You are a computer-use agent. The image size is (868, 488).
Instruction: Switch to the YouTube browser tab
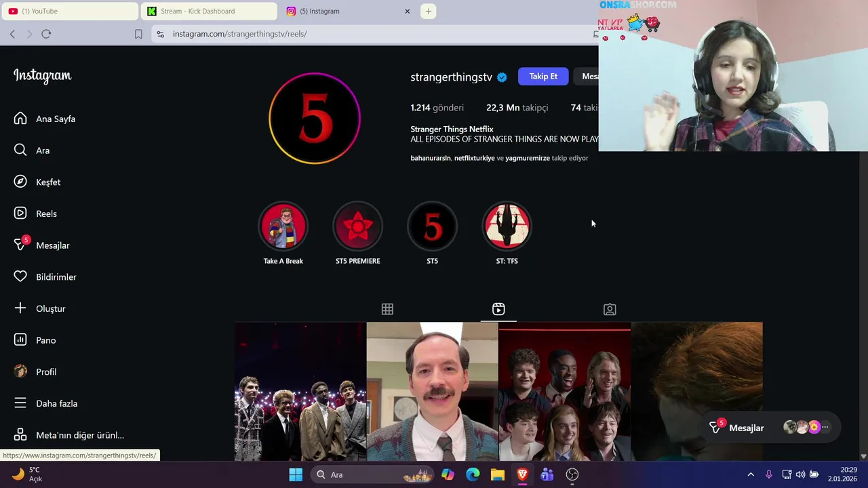[69, 11]
